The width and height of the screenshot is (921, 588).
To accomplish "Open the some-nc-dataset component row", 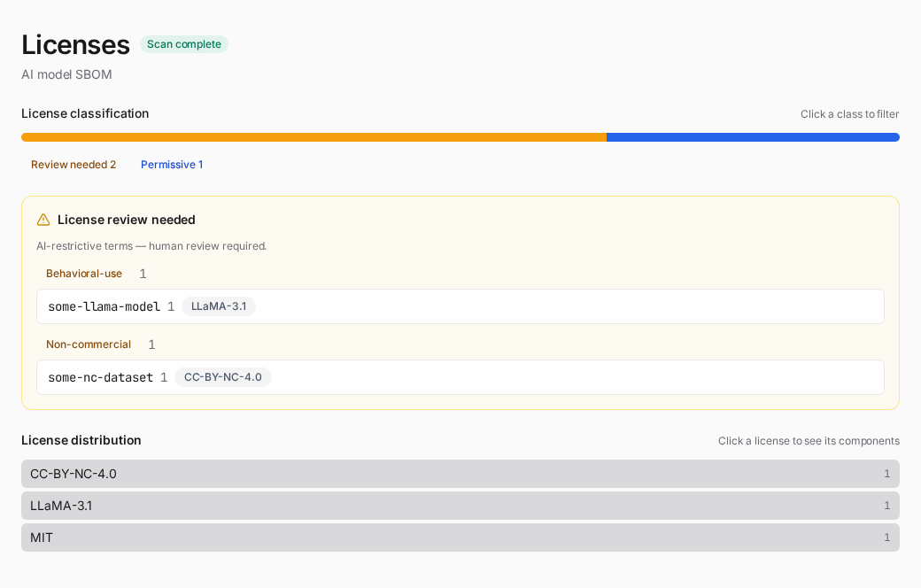I will [x=460, y=377].
